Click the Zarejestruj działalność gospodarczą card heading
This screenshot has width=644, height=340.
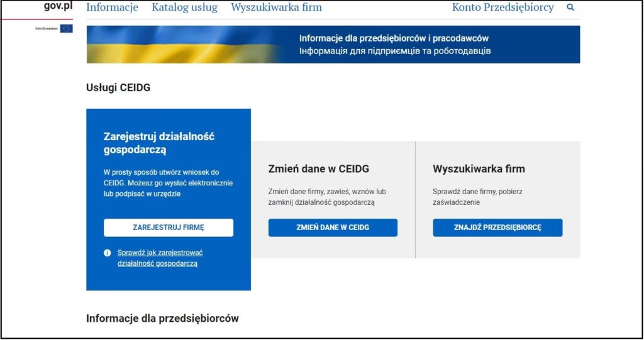pyautogui.click(x=158, y=143)
